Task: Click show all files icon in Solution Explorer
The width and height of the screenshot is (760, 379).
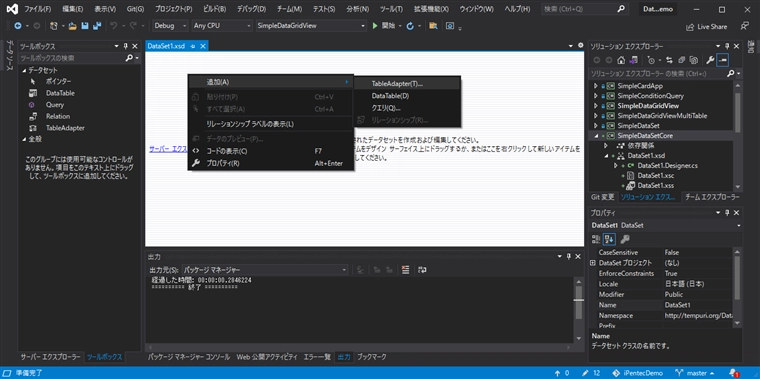Action: (x=694, y=60)
